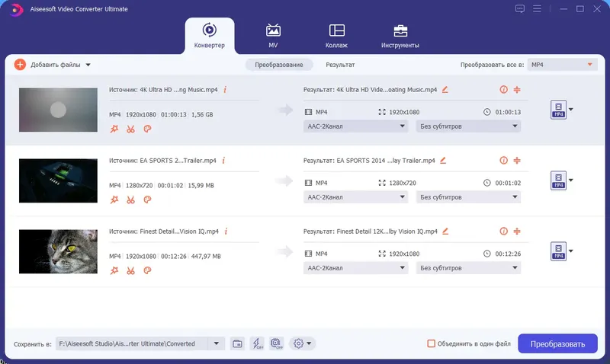Show info for 4K Ultra HD source file
610x364 pixels.
(x=225, y=90)
